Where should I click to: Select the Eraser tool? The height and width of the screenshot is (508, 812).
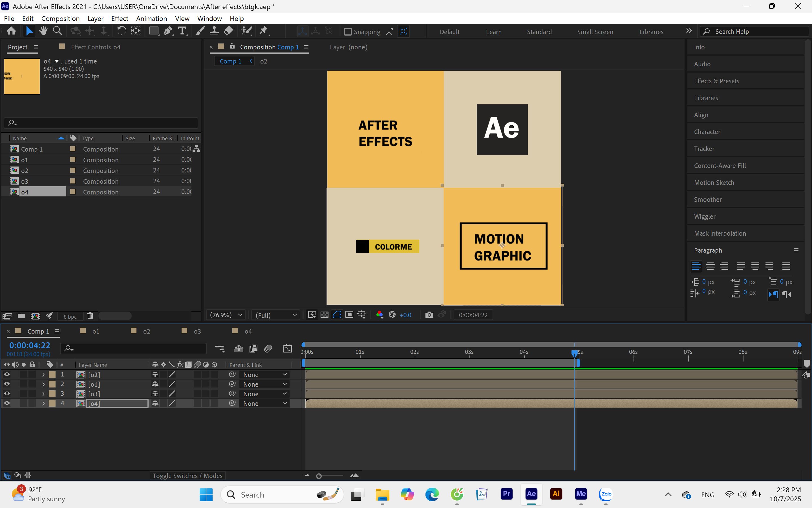228,31
